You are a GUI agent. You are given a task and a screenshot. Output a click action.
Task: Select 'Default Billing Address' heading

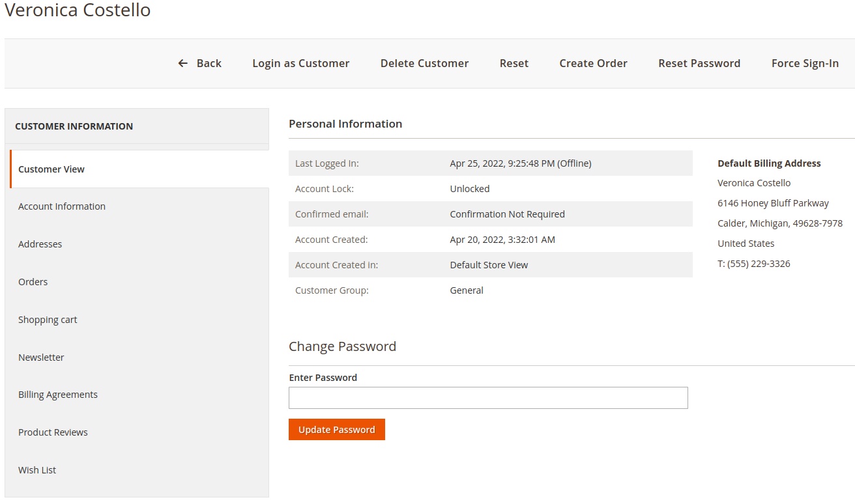pos(769,163)
